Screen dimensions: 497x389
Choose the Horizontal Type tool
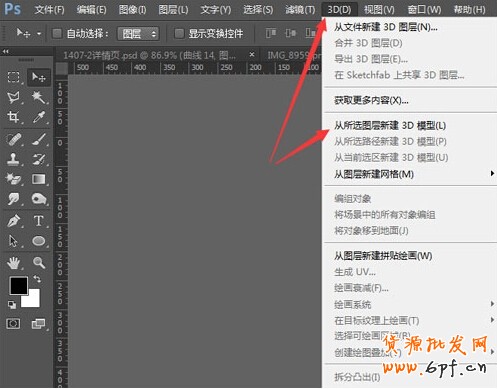[39, 221]
